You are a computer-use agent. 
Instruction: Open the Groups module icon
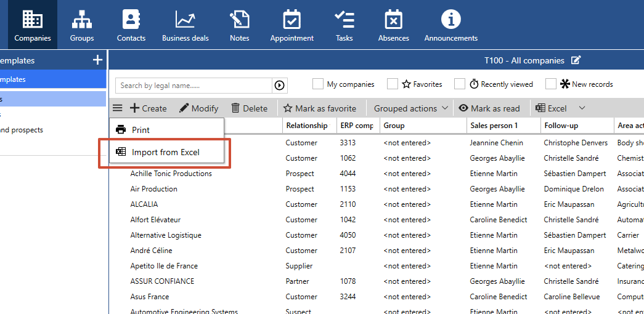pos(82,19)
